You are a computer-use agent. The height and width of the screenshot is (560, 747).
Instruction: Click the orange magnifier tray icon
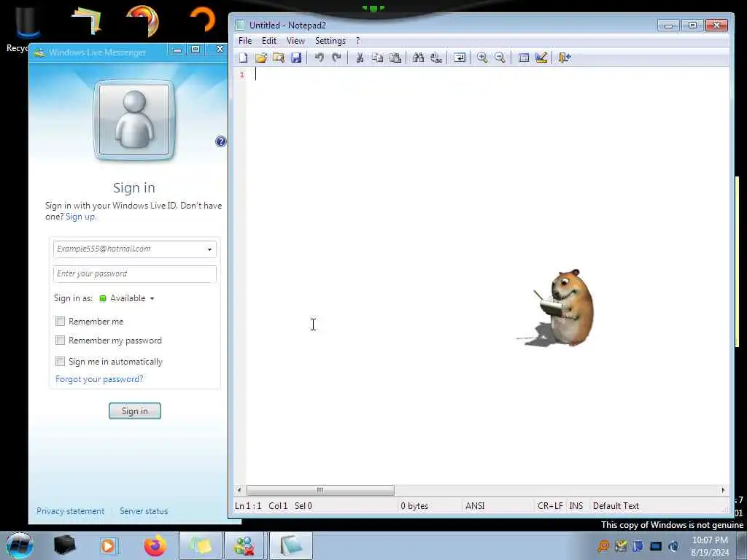(x=603, y=546)
